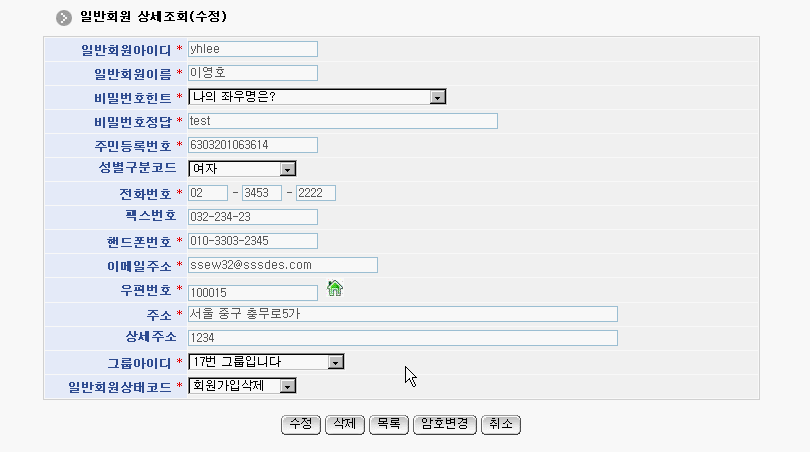This screenshot has height=452, width=810.
Task: Focus the 일반회원이름 text field
Action: 252,73
